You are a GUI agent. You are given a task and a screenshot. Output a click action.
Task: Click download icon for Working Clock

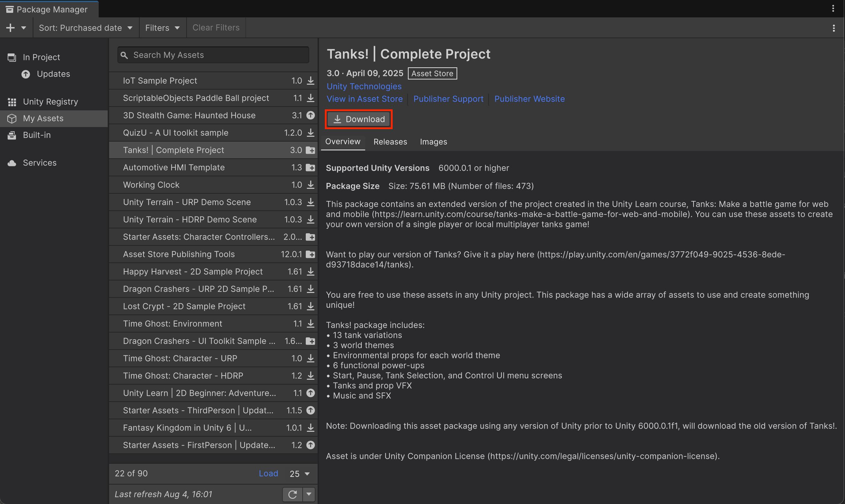(311, 185)
